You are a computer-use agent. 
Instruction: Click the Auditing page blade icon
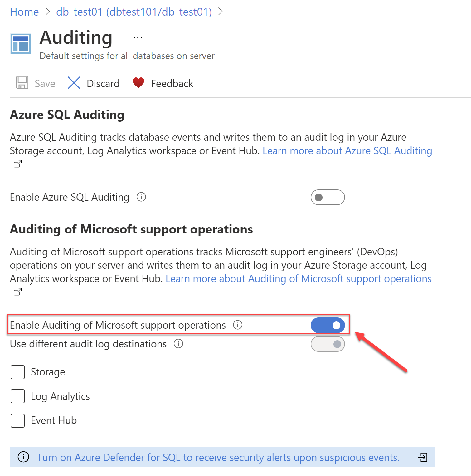pos(21,44)
